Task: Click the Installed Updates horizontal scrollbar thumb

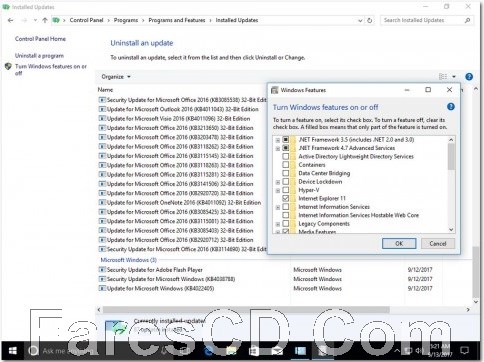Action: (246, 310)
